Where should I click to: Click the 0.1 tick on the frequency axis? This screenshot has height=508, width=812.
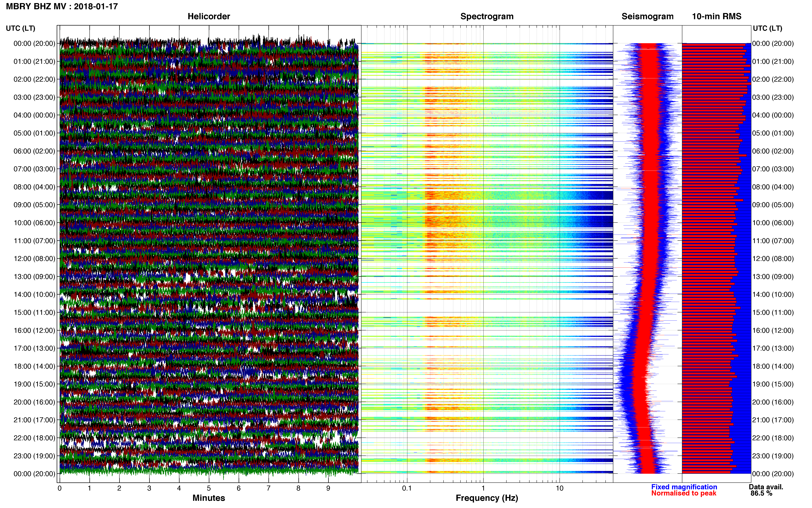[x=407, y=488]
